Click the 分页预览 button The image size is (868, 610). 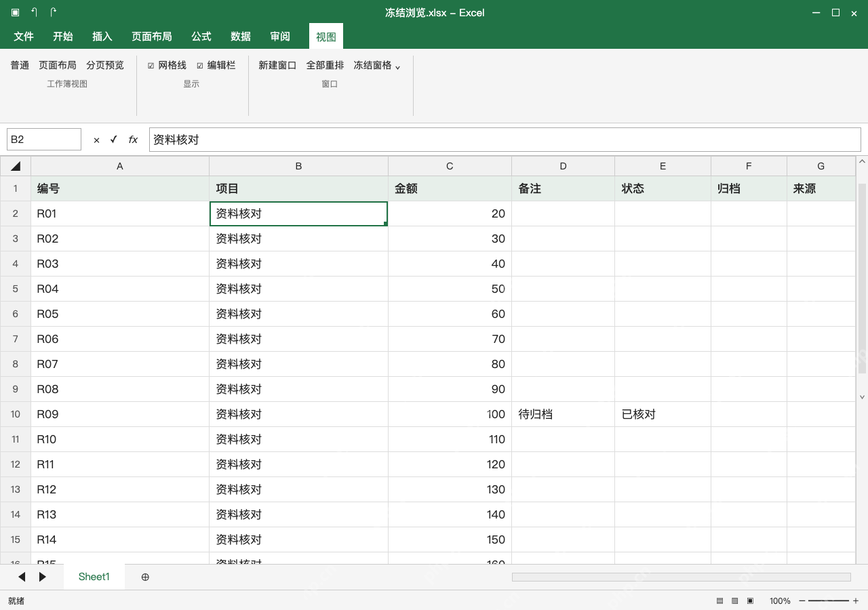point(105,66)
